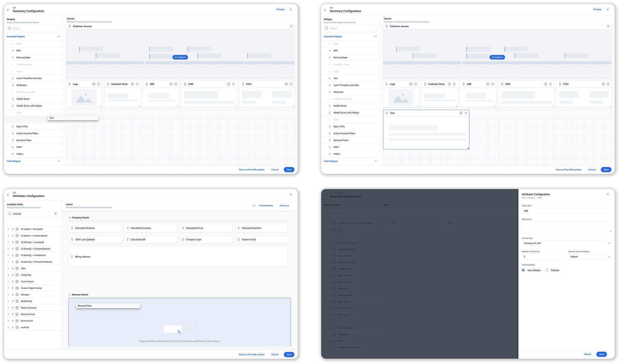Click the sort icon beside Field Editability
620x364 pixels.
click(254, 206)
